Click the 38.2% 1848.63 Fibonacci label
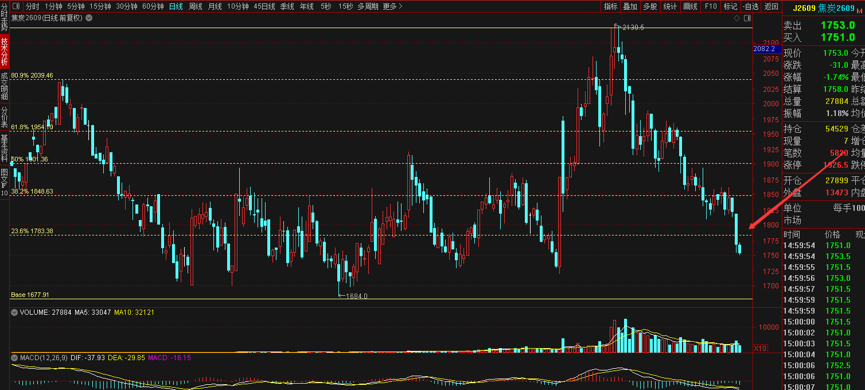The image size is (865, 390). point(32,191)
